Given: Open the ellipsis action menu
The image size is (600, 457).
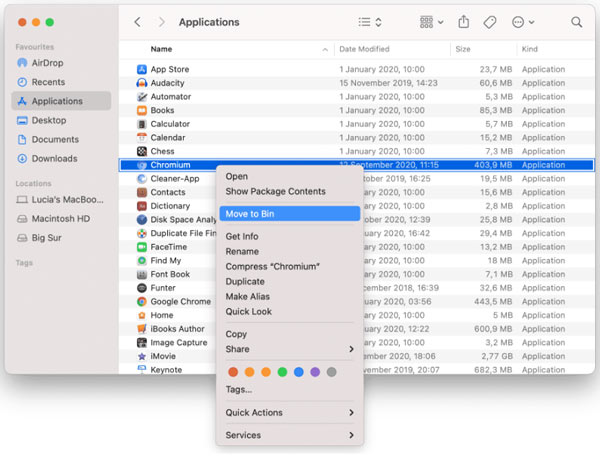Looking at the screenshot, I should [x=523, y=22].
